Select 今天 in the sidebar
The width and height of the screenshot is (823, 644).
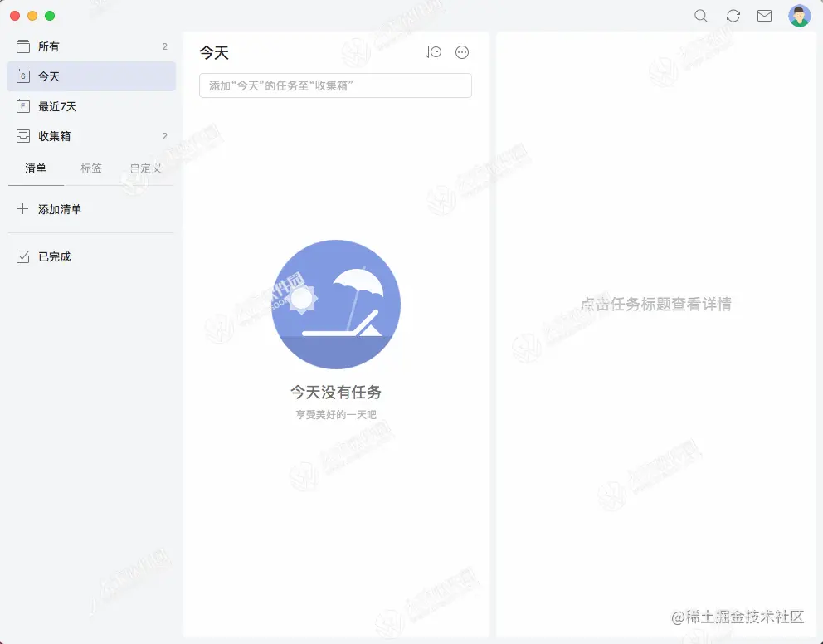point(91,76)
